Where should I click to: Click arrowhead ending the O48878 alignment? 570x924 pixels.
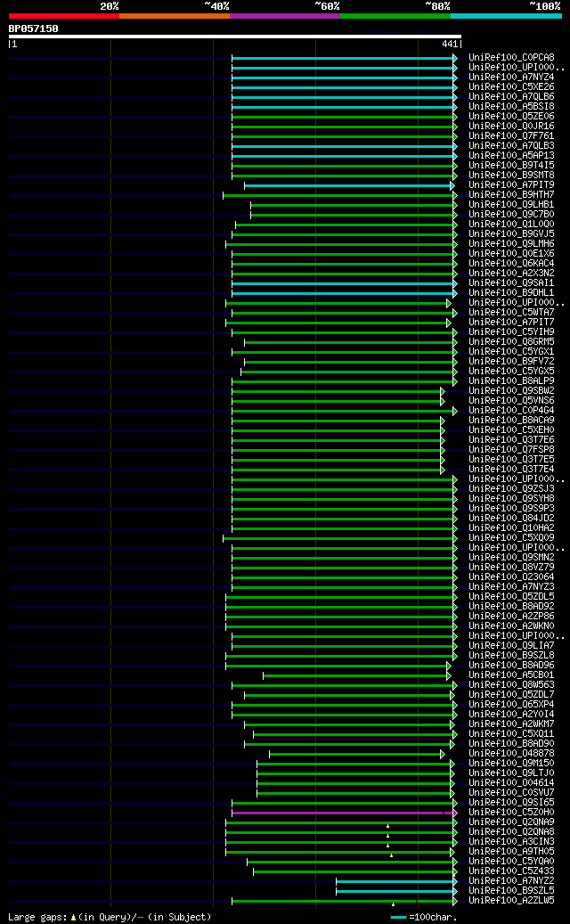443,754
